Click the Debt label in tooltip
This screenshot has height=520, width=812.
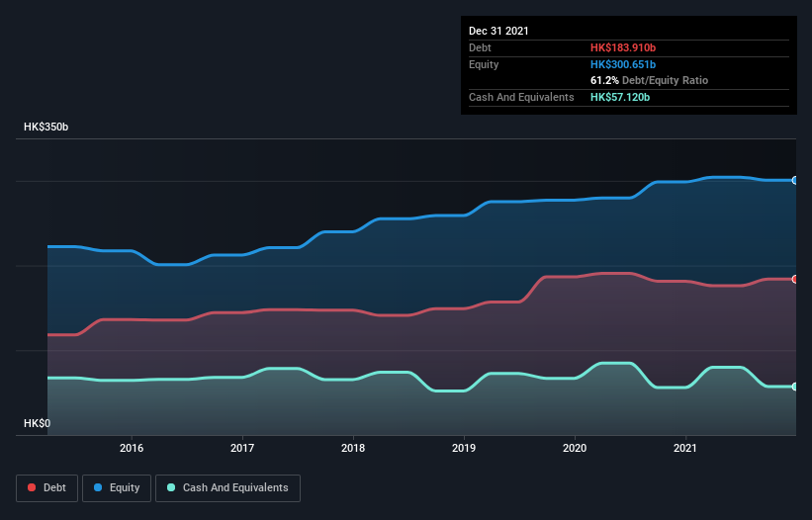click(480, 47)
